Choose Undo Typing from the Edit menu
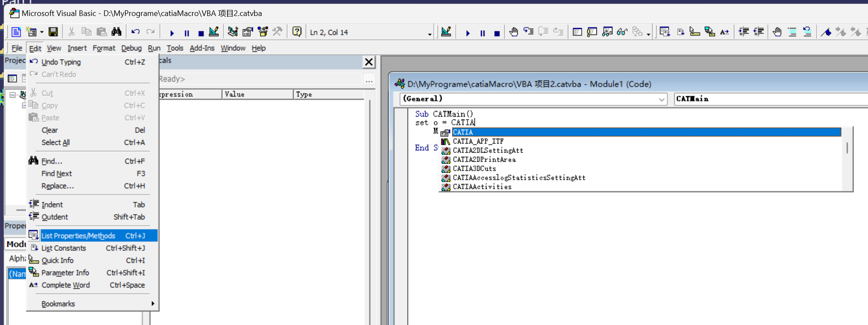The width and height of the screenshot is (868, 325). (x=92, y=62)
